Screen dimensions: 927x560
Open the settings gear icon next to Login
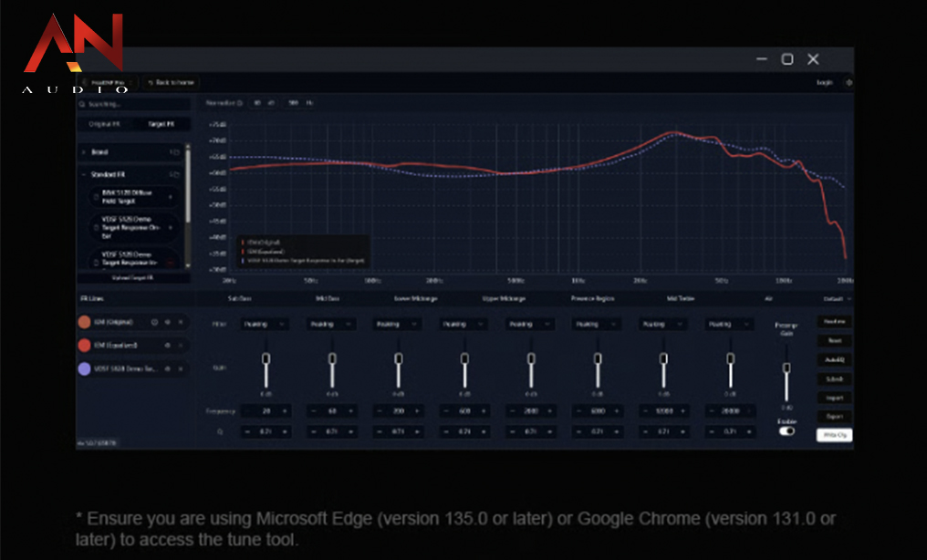[x=849, y=83]
